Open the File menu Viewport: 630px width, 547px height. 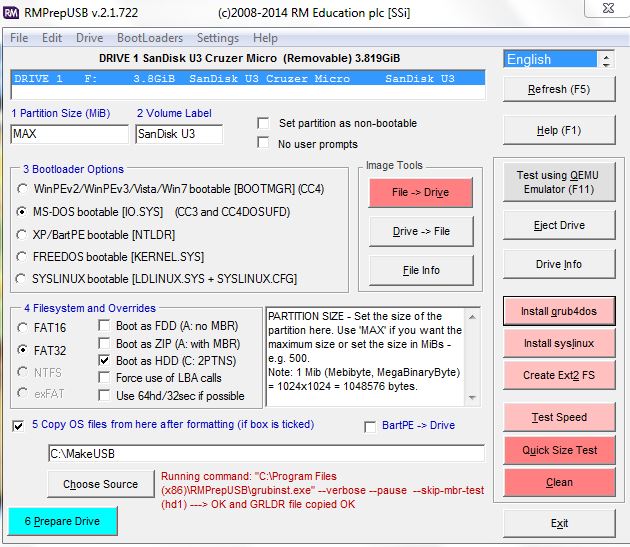coord(19,38)
